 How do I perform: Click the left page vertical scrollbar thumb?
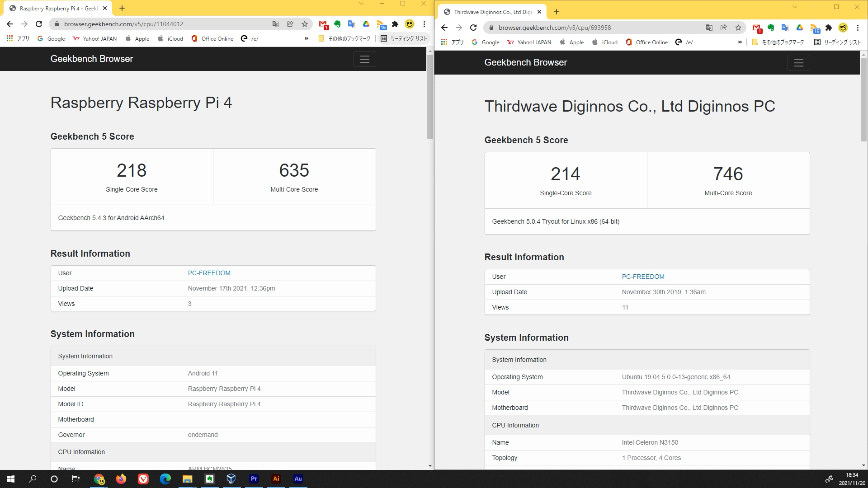tap(430, 97)
